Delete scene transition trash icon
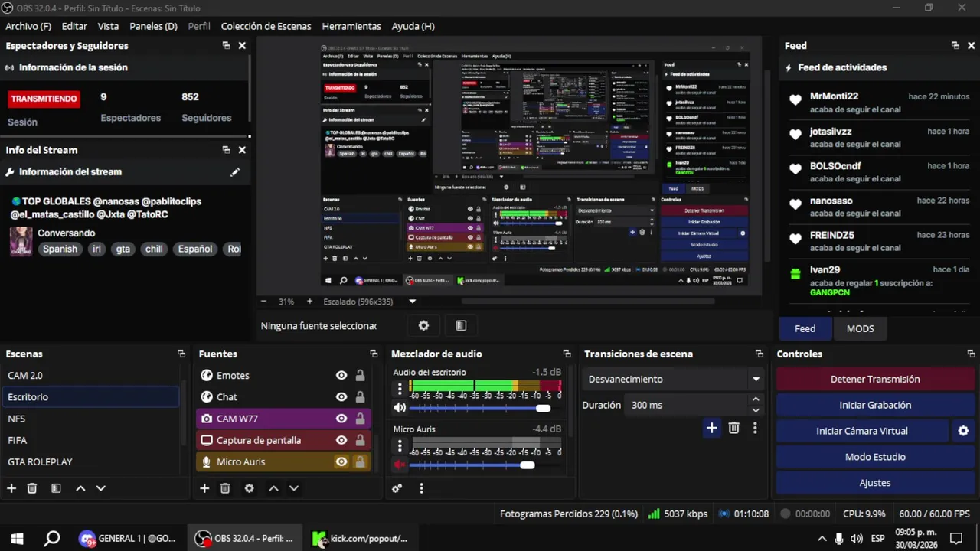The width and height of the screenshot is (980, 551). [733, 428]
